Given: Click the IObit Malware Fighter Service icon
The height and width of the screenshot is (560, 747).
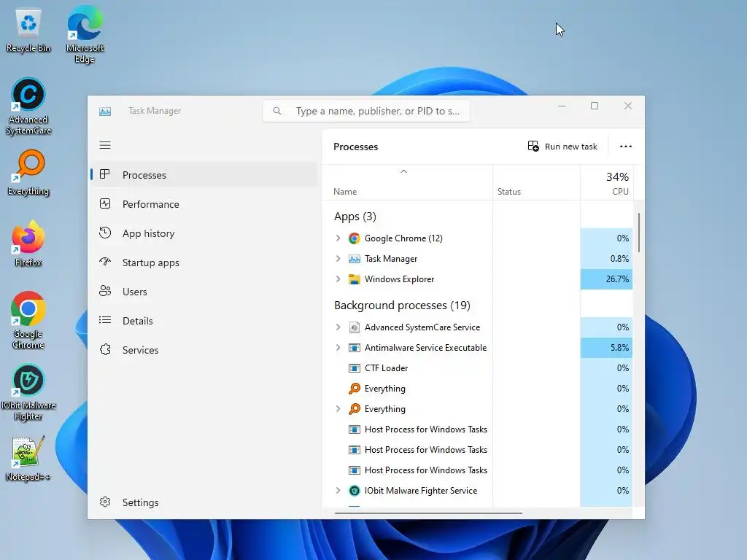Looking at the screenshot, I should [x=354, y=491].
